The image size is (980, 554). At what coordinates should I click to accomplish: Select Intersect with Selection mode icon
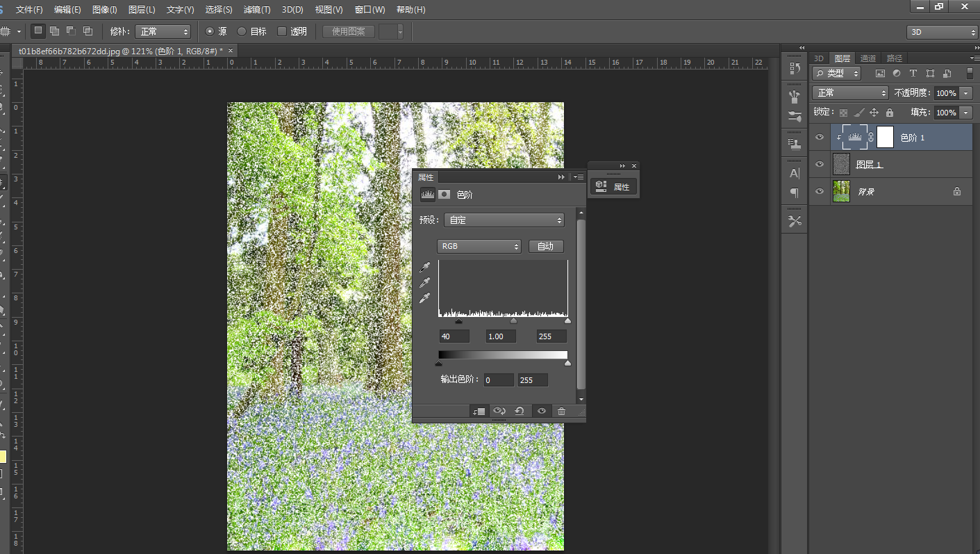88,31
